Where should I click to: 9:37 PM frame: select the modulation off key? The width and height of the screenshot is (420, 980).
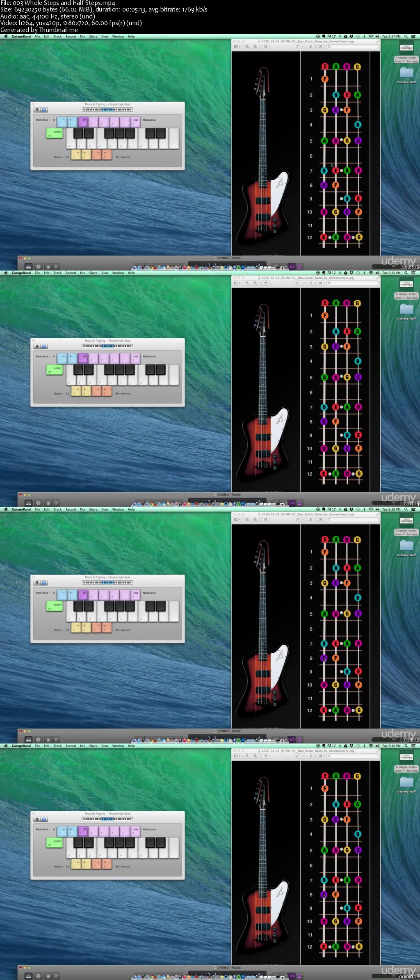click(x=83, y=122)
